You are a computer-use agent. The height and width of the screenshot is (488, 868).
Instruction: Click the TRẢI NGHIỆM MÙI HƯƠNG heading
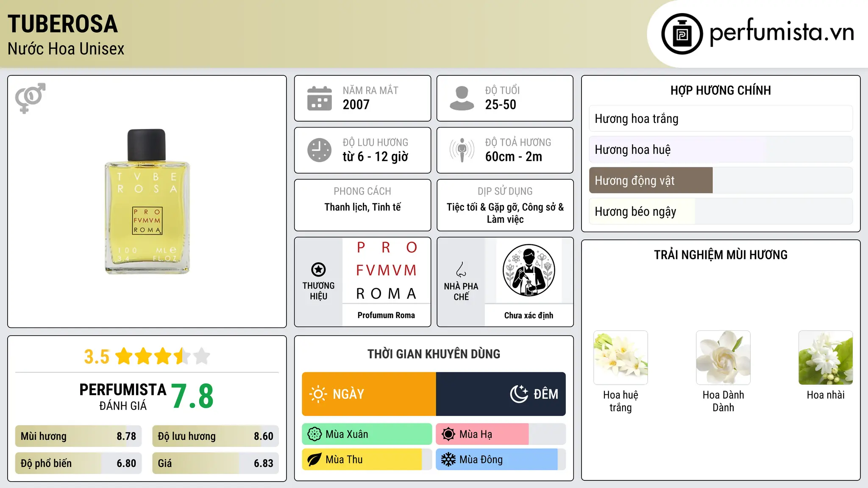(721, 255)
